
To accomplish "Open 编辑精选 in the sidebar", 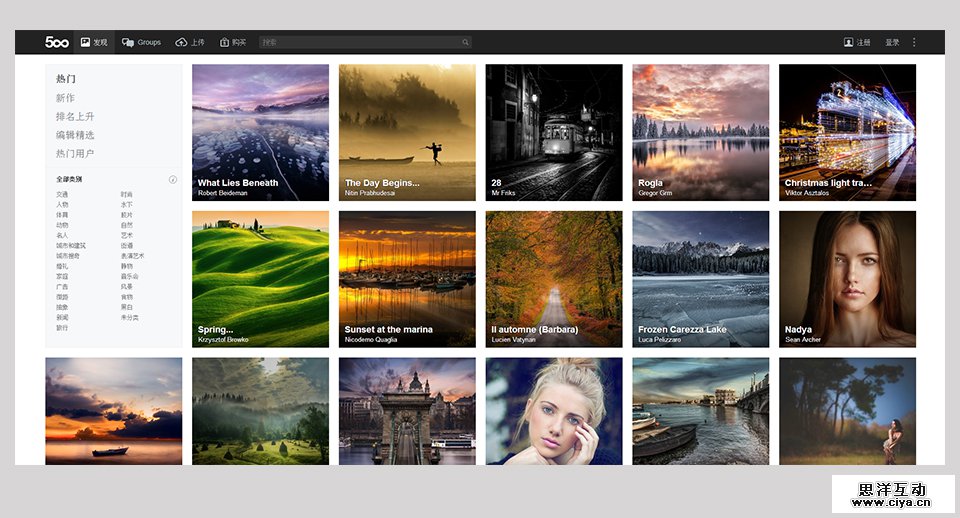I will [x=75, y=135].
